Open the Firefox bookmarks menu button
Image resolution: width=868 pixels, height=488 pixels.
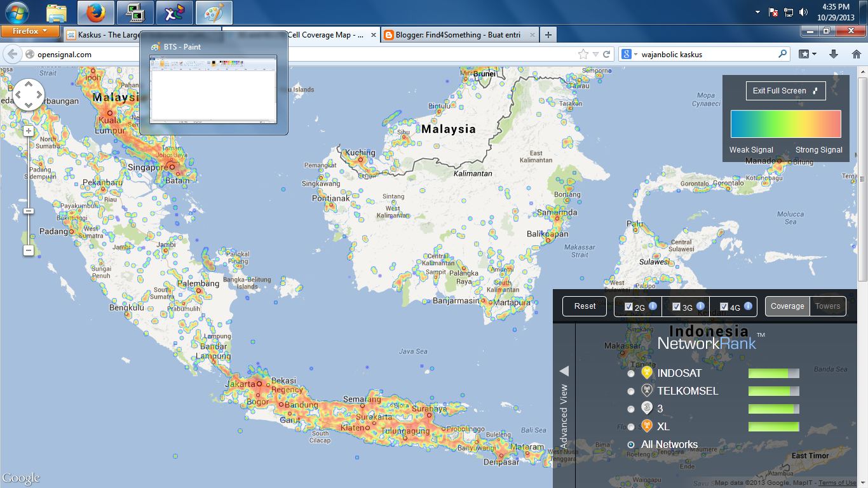(x=808, y=55)
